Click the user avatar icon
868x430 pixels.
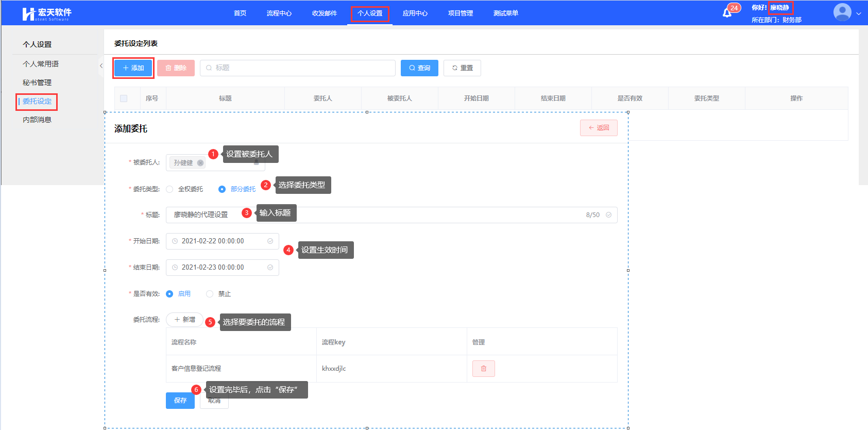pos(842,12)
